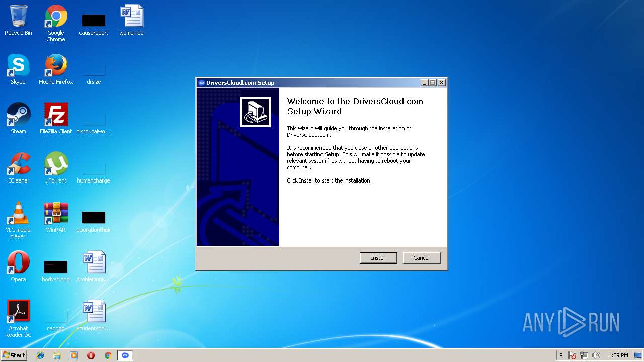Launch Skype from desktop
The width and height of the screenshot is (644, 362).
point(18,69)
